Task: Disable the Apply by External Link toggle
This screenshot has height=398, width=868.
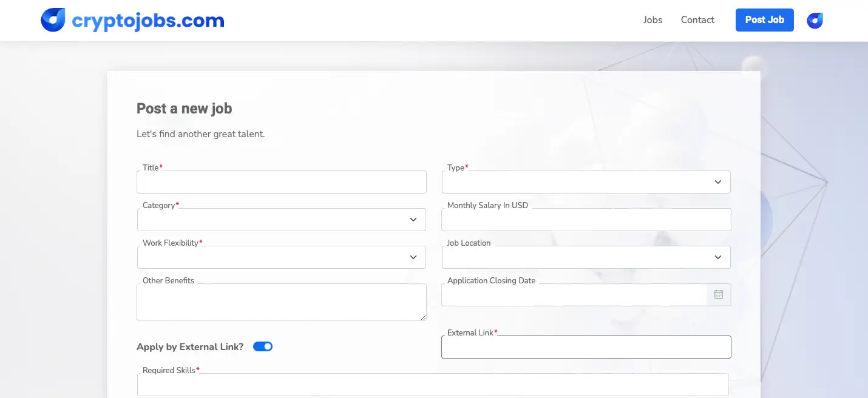Action: [263, 346]
